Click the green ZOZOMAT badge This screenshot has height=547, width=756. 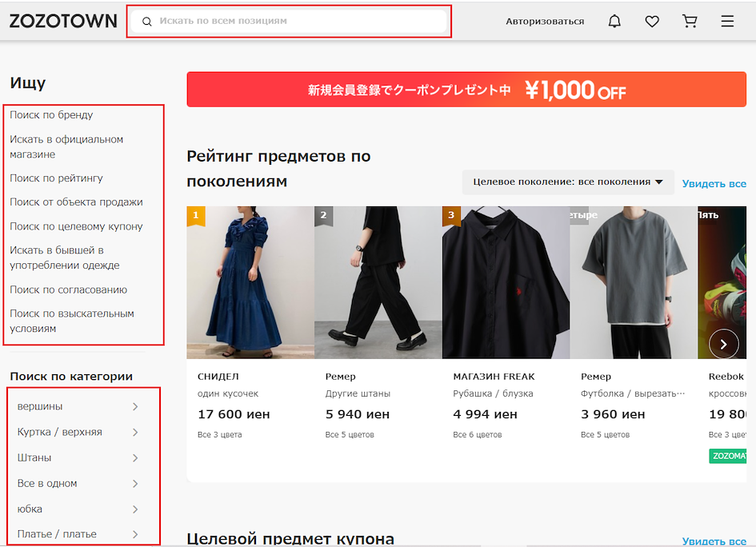(727, 456)
